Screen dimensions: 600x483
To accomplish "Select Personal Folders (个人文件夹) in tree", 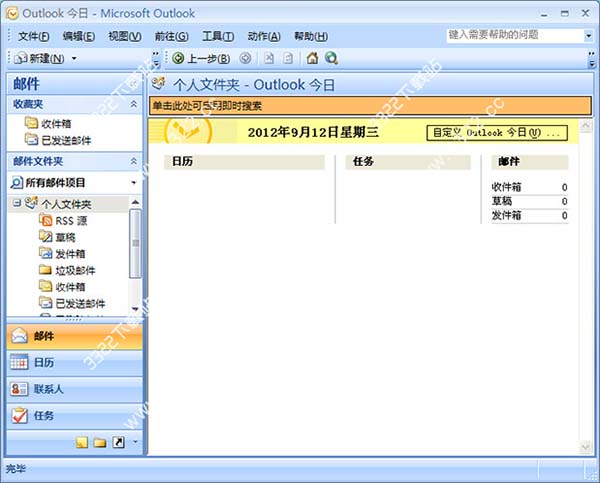I will pyautogui.click(x=66, y=204).
